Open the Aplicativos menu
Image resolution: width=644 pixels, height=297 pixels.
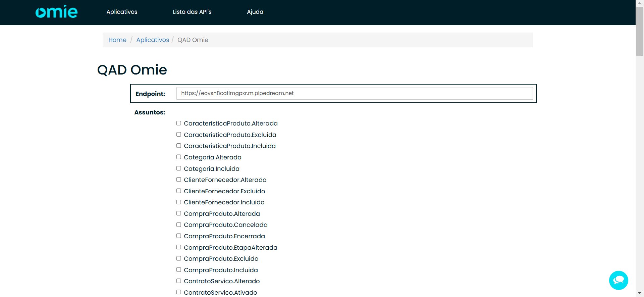coord(122,12)
